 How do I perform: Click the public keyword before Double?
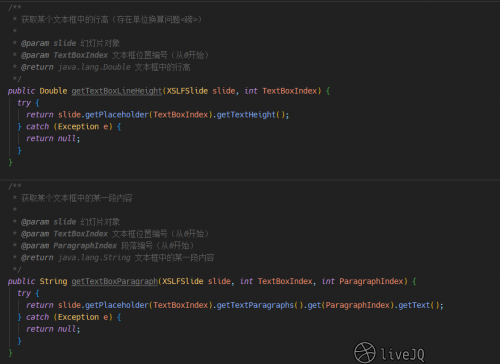click(21, 91)
